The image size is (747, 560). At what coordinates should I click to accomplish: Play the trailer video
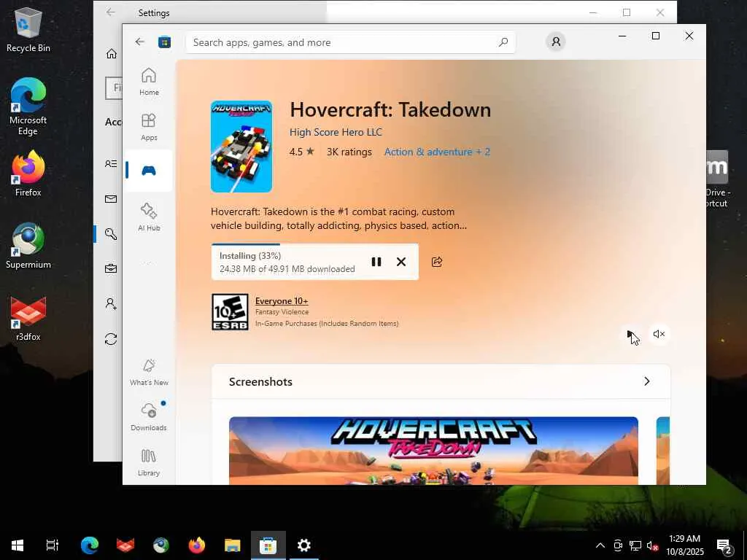pyautogui.click(x=631, y=334)
